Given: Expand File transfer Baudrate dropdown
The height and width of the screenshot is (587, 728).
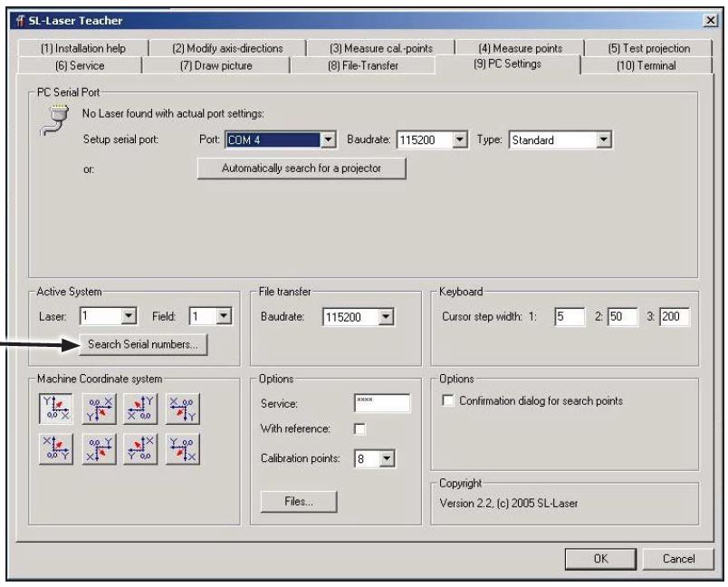Looking at the screenshot, I should click(x=387, y=317).
